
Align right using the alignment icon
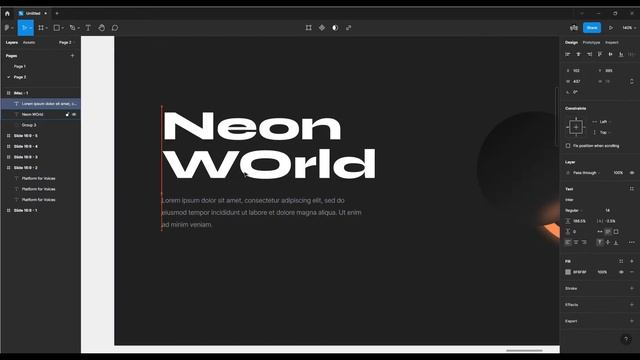[589, 54]
